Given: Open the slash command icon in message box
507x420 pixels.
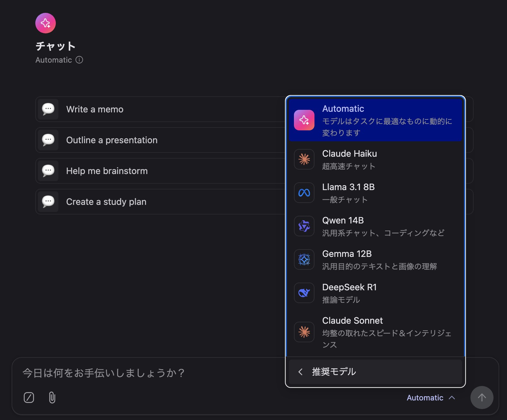Looking at the screenshot, I should (29, 398).
